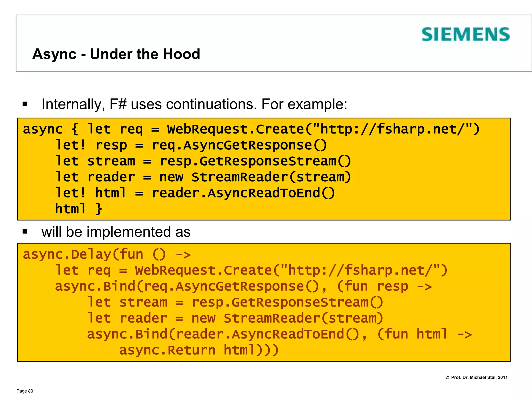
Task: Click the async.Return html))) line
Action: tap(199, 350)
